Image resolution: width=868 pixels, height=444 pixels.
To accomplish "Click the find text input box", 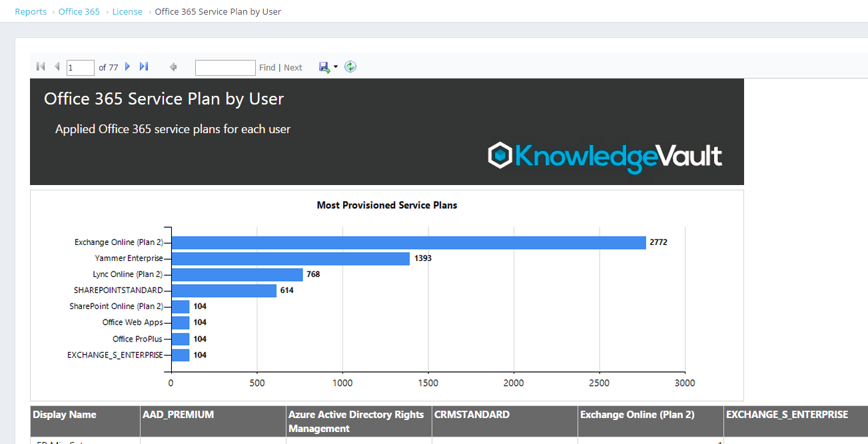I will point(225,67).
